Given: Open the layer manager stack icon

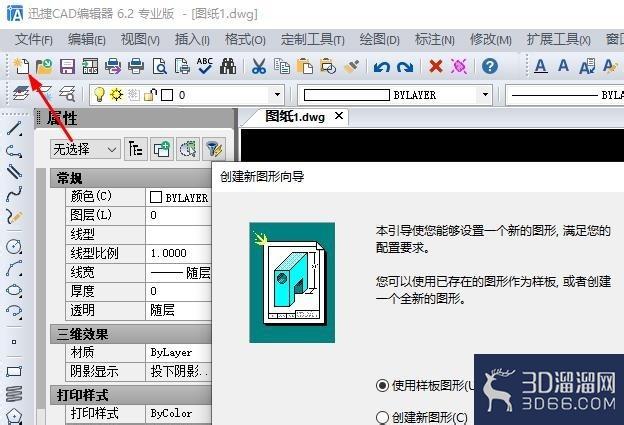Looking at the screenshot, I should tap(21, 94).
